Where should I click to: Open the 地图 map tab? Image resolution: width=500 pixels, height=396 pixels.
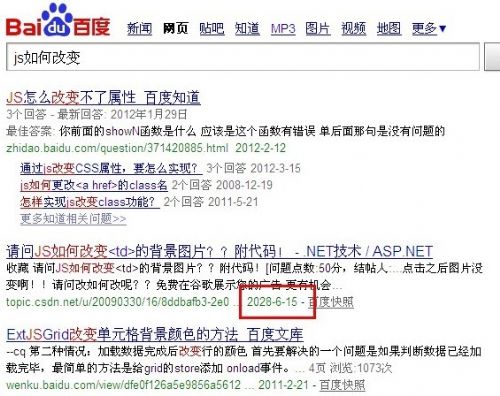coord(389,29)
